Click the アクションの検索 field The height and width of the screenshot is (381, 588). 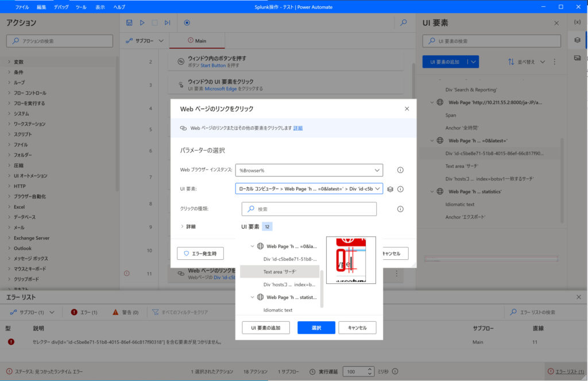[x=60, y=41]
